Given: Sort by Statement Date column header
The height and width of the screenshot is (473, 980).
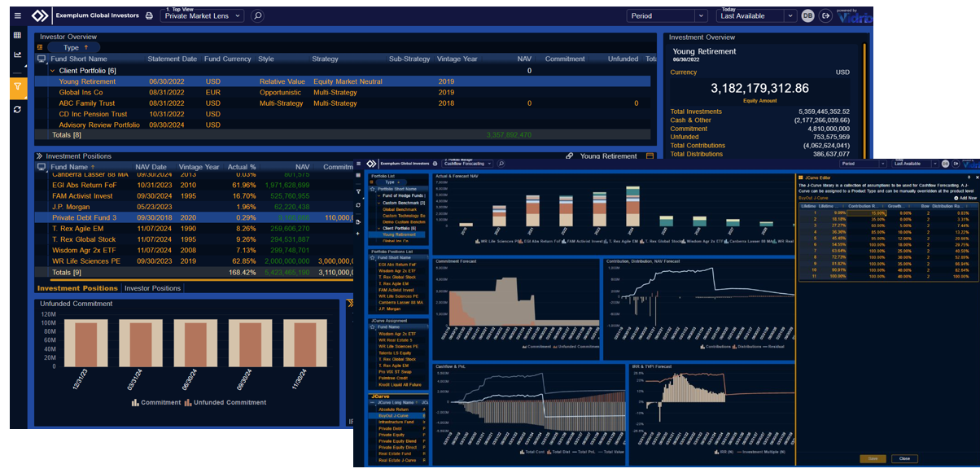Looking at the screenshot, I should tap(172, 59).
